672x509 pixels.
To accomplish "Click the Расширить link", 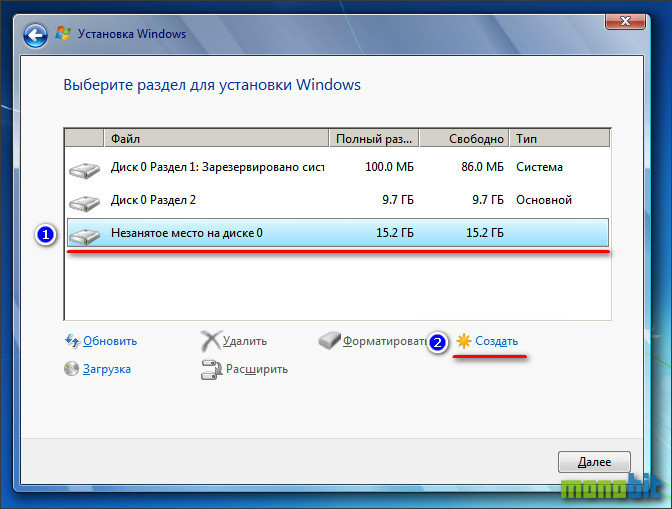I will point(257,369).
